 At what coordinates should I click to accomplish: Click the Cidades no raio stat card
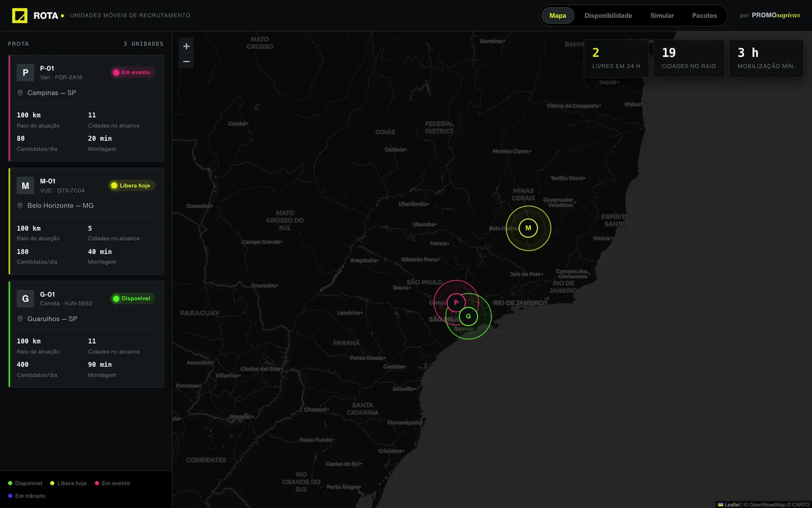[x=689, y=59]
